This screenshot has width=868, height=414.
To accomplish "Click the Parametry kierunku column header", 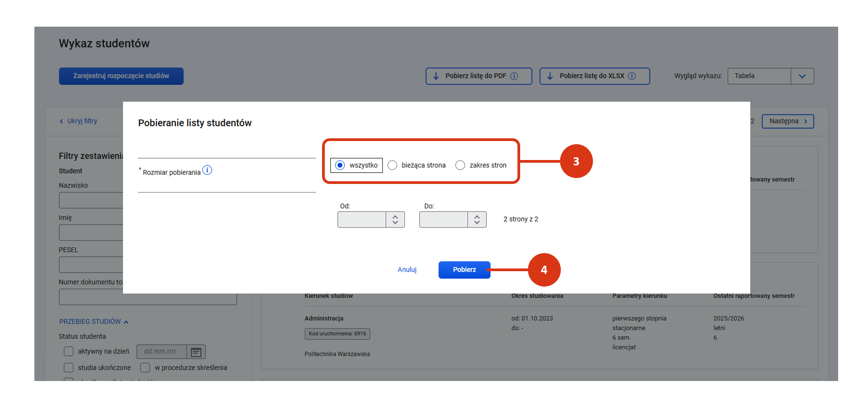I will click(640, 296).
